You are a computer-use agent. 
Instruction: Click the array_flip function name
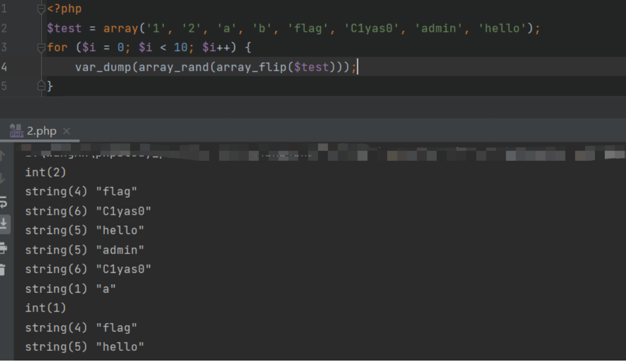point(251,67)
